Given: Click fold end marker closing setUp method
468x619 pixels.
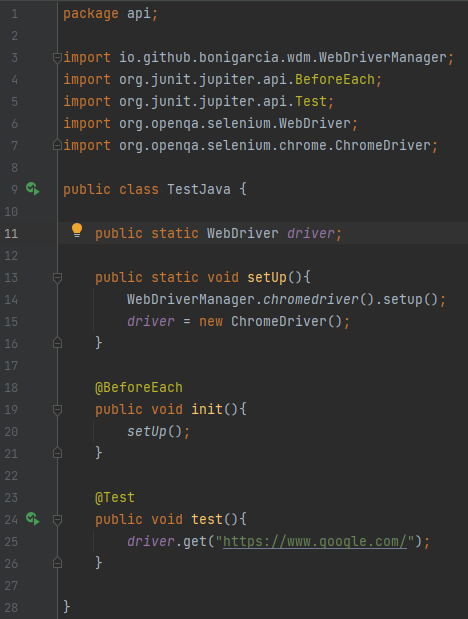Looking at the screenshot, I should click(x=57, y=343).
